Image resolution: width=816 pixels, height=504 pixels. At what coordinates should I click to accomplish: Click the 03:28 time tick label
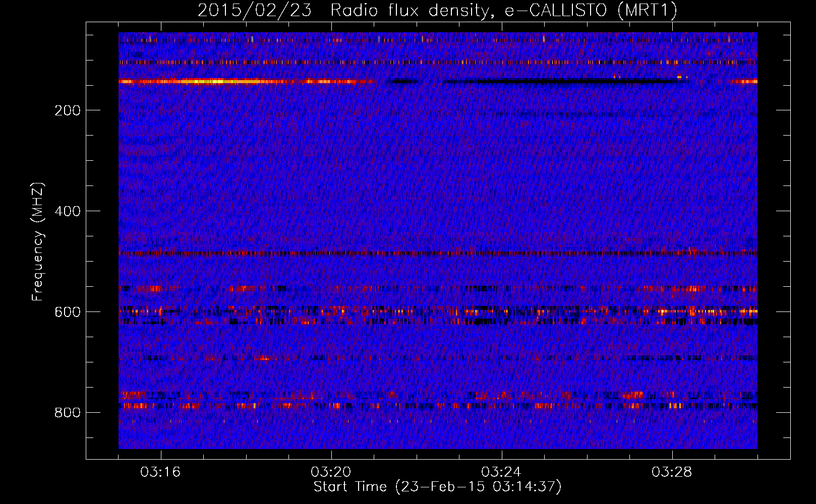point(672,472)
